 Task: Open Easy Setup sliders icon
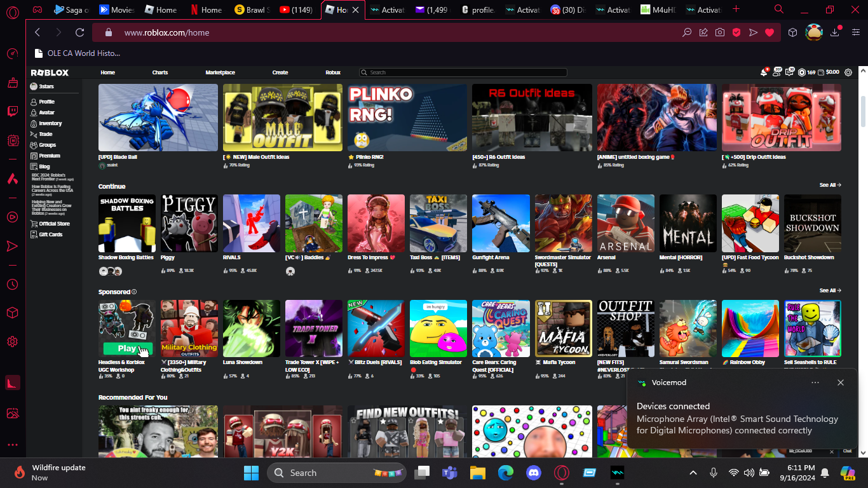click(x=855, y=32)
